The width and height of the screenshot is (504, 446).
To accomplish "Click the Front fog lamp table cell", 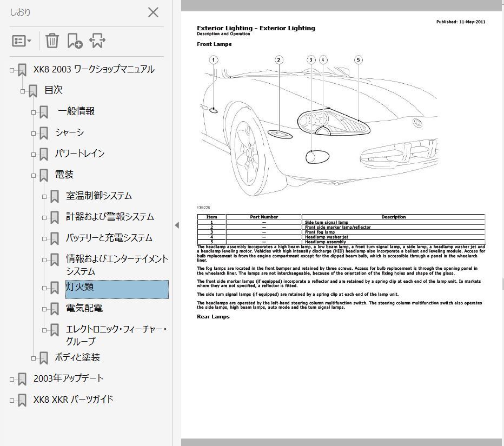I will click(393, 232).
